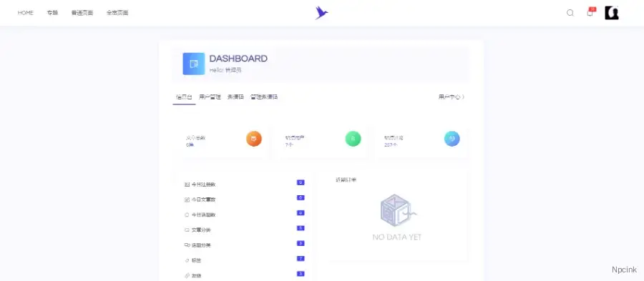This screenshot has width=644, height=281.
Task: Open the 全宽页面 nav item
Action: pyautogui.click(x=117, y=13)
